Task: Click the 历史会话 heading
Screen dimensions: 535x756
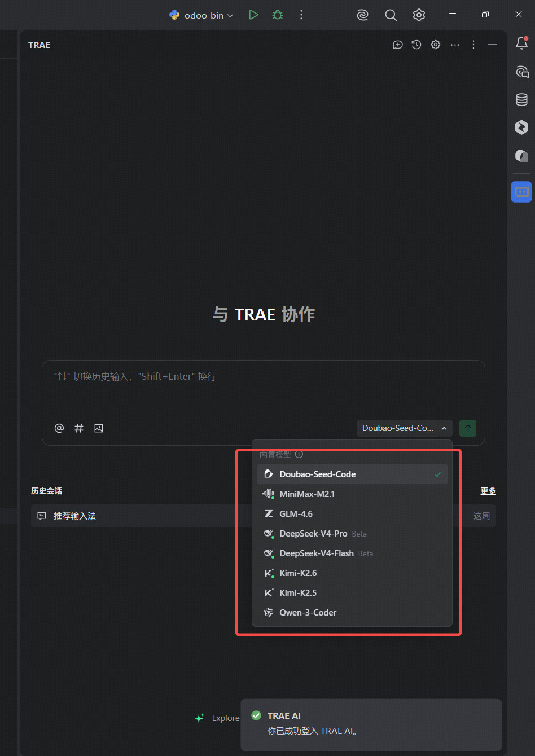Action: click(x=46, y=491)
